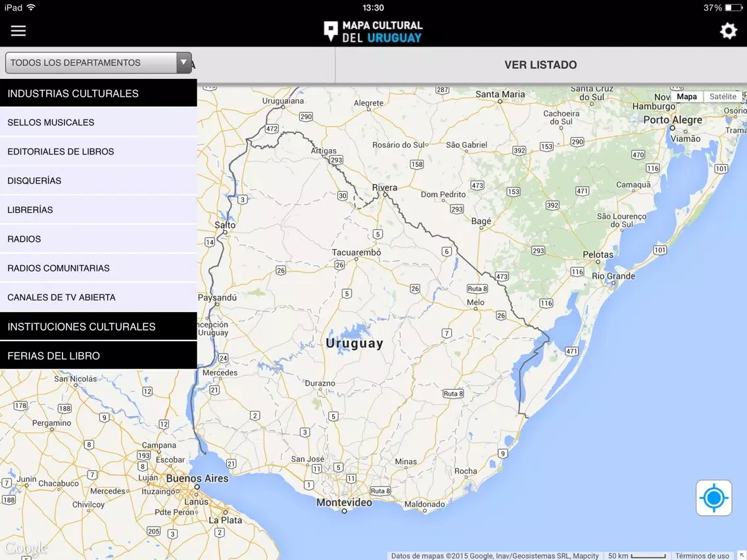This screenshot has width=747, height=560.
Task: Click Tacuarembó on the map
Action: point(356,252)
